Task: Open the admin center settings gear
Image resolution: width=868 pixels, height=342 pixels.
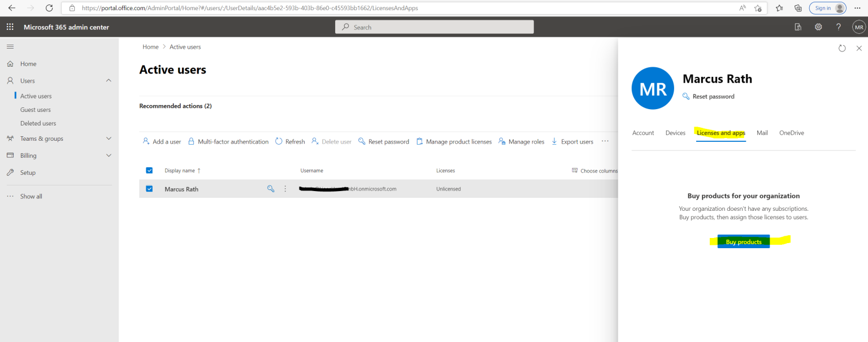Action: 818,27
